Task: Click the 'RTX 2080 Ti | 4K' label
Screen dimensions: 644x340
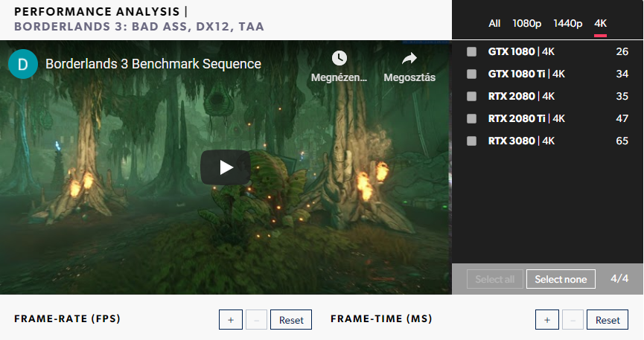Action: 526,119
